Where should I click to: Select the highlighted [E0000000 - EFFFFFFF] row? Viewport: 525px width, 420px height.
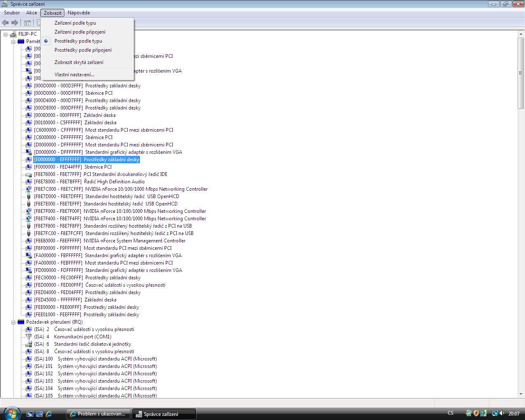click(x=87, y=160)
